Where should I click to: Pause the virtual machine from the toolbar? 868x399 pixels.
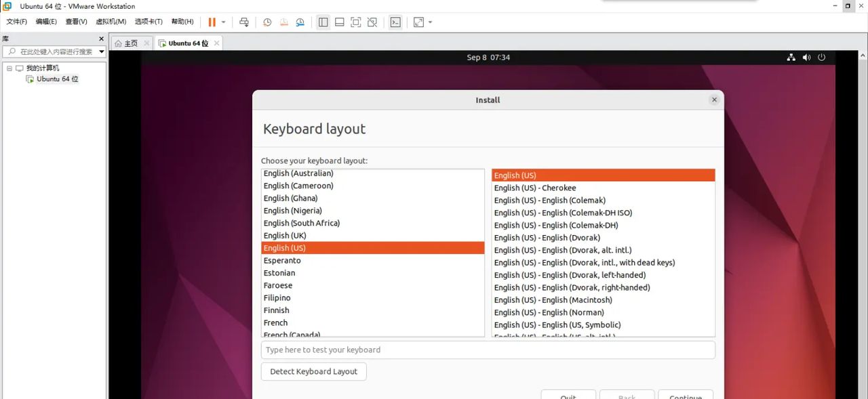[212, 22]
